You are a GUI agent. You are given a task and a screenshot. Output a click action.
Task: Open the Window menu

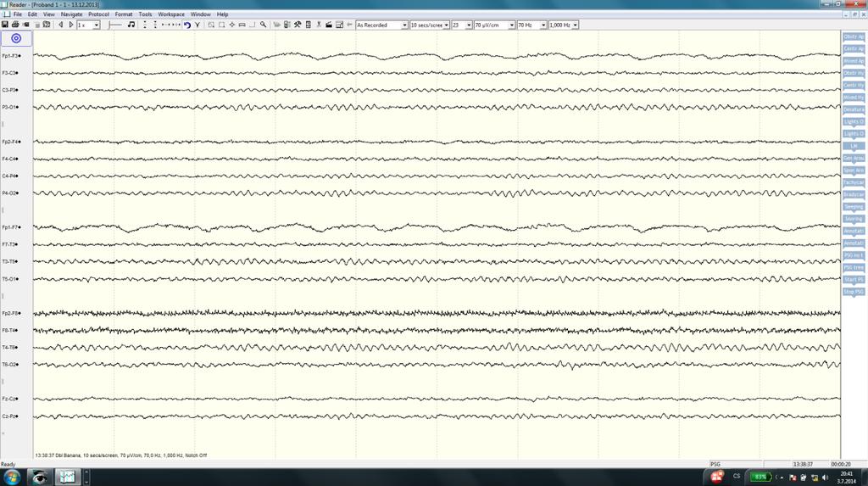(200, 14)
